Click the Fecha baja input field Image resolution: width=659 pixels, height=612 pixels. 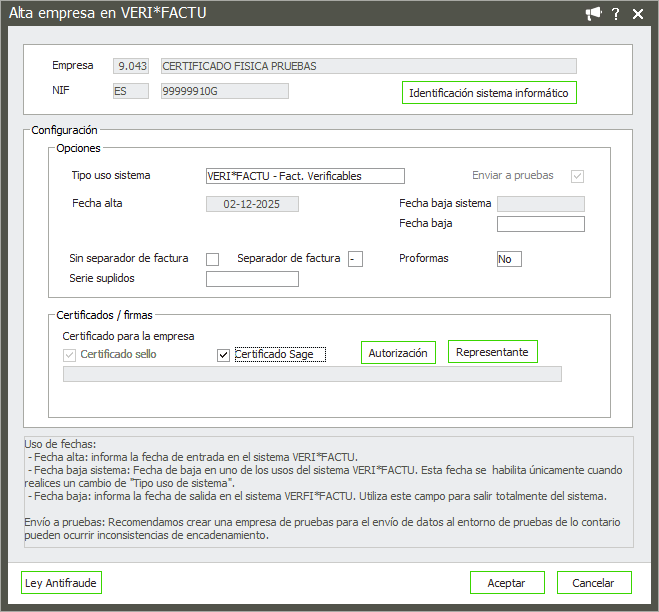(x=540, y=224)
